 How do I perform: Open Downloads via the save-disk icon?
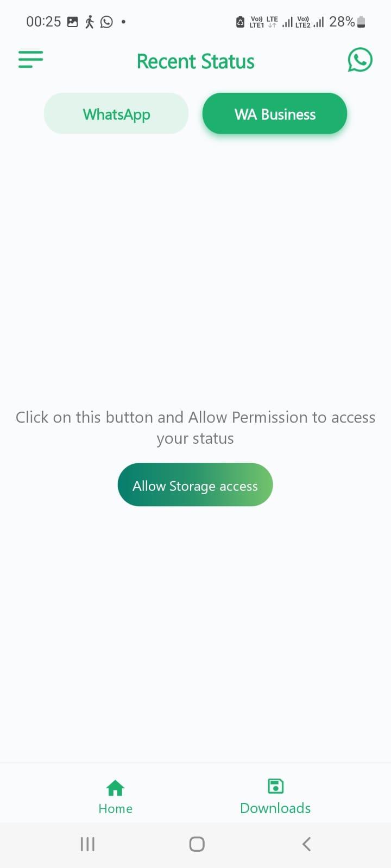point(275,786)
